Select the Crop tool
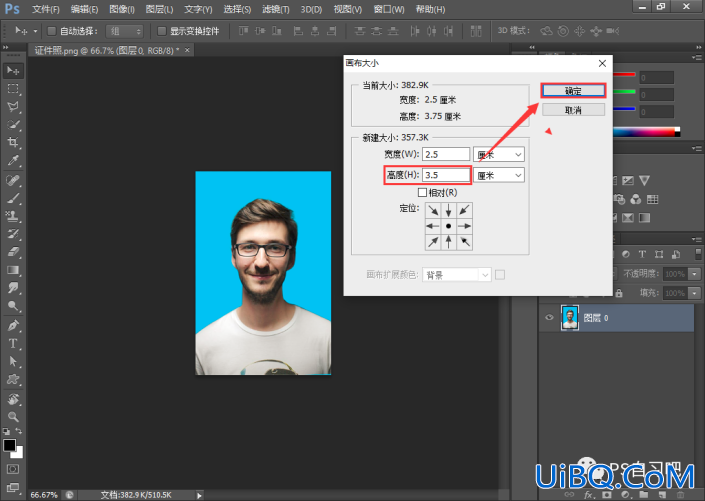 [13, 143]
